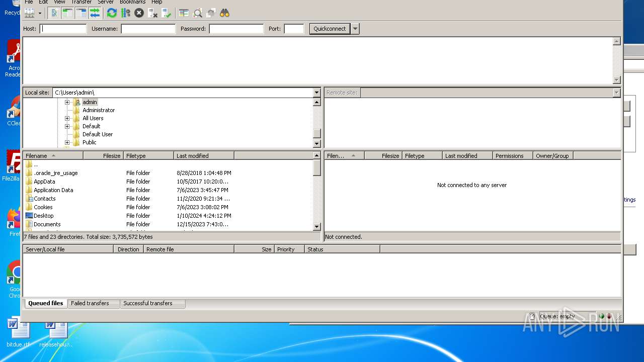Toggle synchronized browsing icon
This screenshot has height=362, width=644.
click(211, 13)
